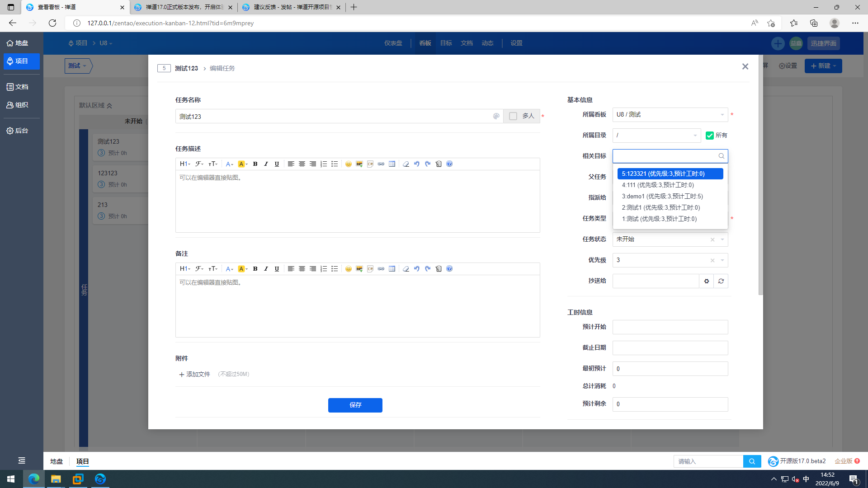Viewport: 868px width, 488px height.
Task: Check the 多人 checkbox
Action: (513, 116)
